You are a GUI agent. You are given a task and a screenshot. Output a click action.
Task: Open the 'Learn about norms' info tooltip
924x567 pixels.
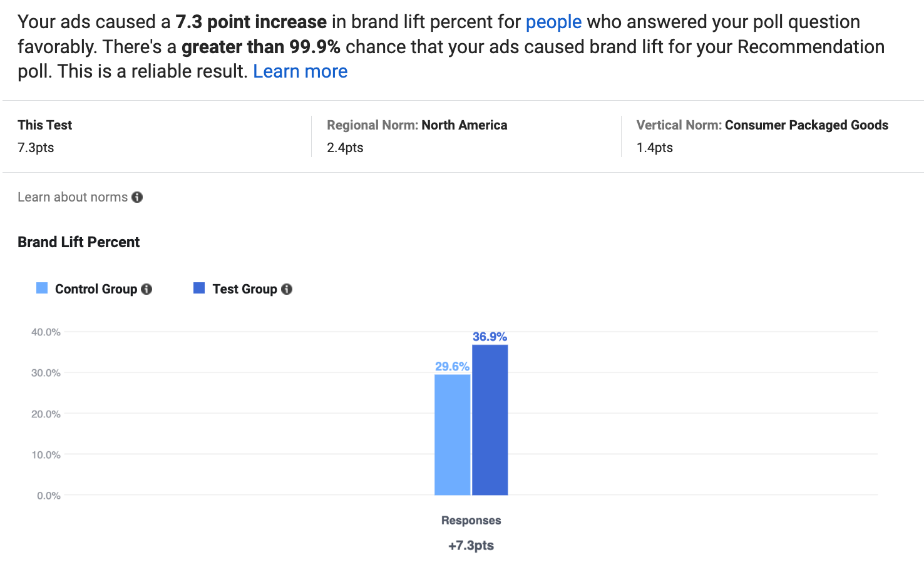[137, 197]
